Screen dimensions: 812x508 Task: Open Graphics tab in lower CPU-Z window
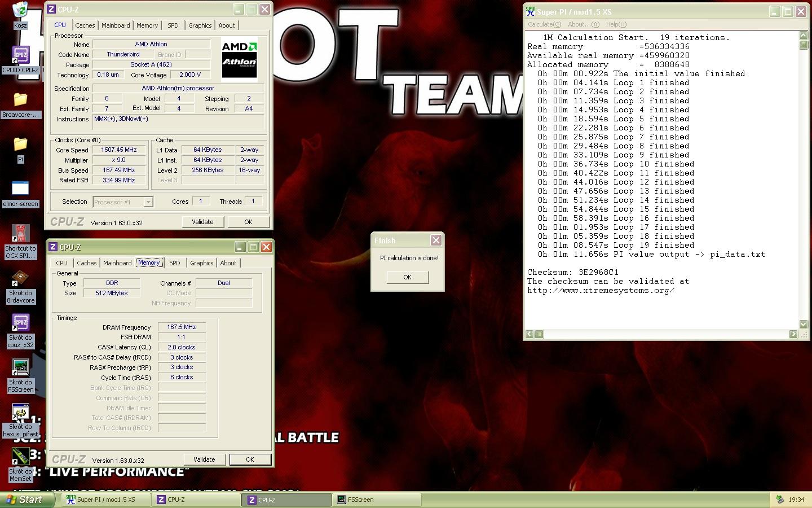tap(202, 263)
